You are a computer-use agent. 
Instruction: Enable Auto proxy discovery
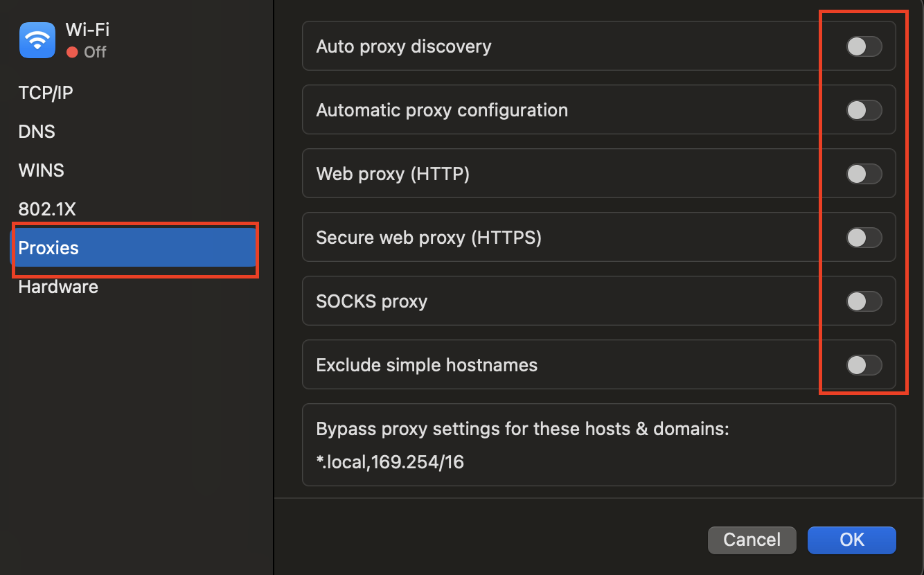[863, 46]
